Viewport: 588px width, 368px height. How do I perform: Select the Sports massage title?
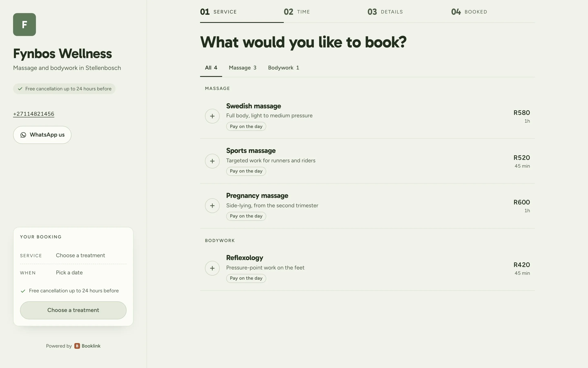[251, 151]
